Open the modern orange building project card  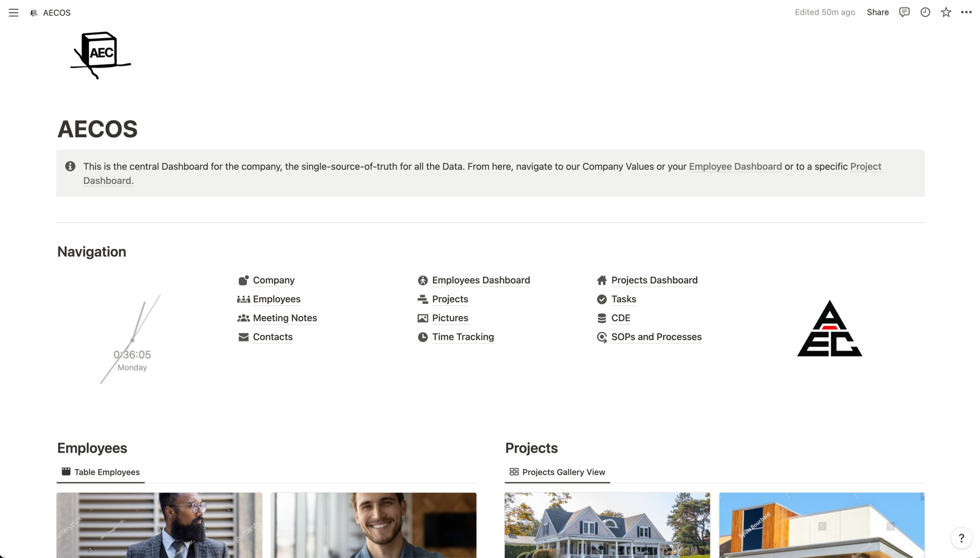point(822,525)
